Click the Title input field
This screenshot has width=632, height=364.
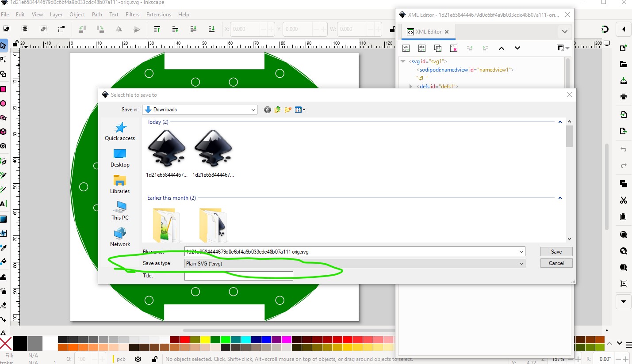click(238, 276)
